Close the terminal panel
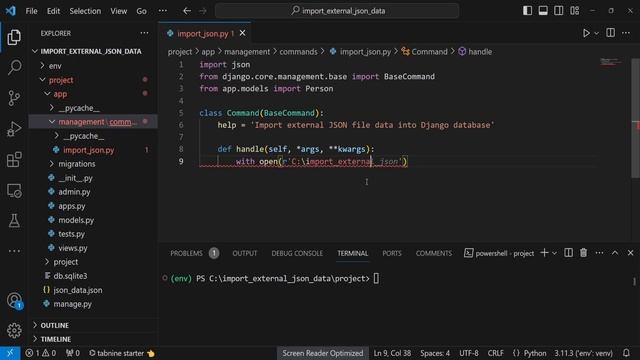 (x=631, y=253)
